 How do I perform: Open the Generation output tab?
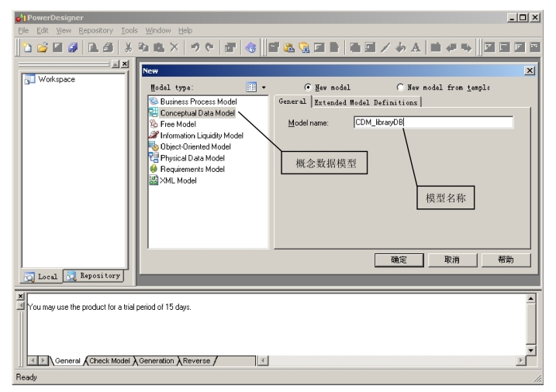pos(157,361)
